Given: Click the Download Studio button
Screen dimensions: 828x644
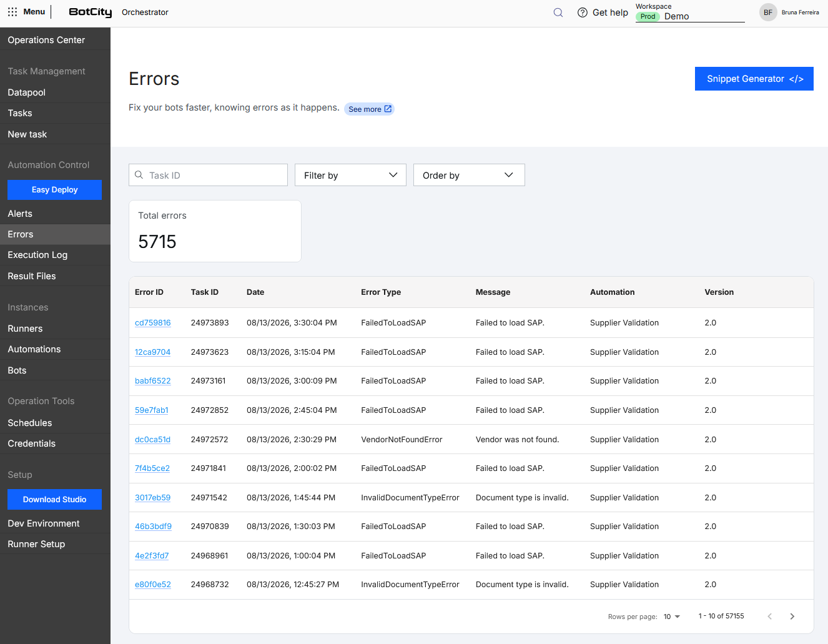Looking at the screenshot, I should (x=54, y=500).
